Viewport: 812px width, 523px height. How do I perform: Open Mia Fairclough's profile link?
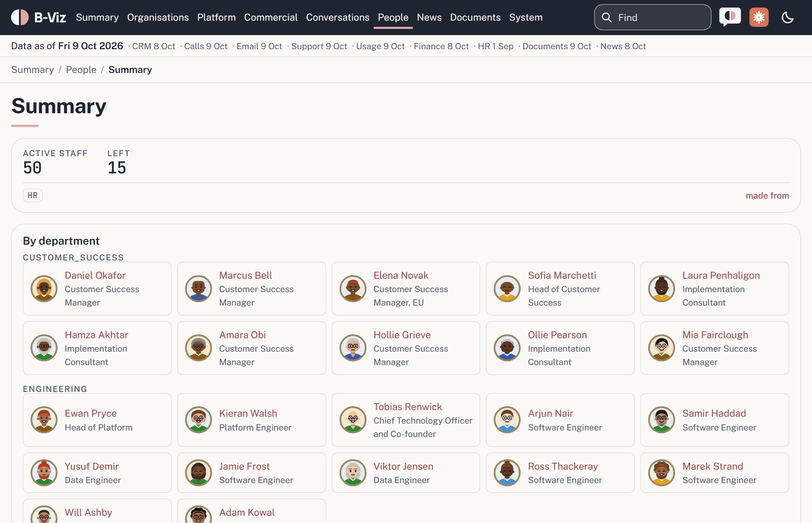point(715,335)
